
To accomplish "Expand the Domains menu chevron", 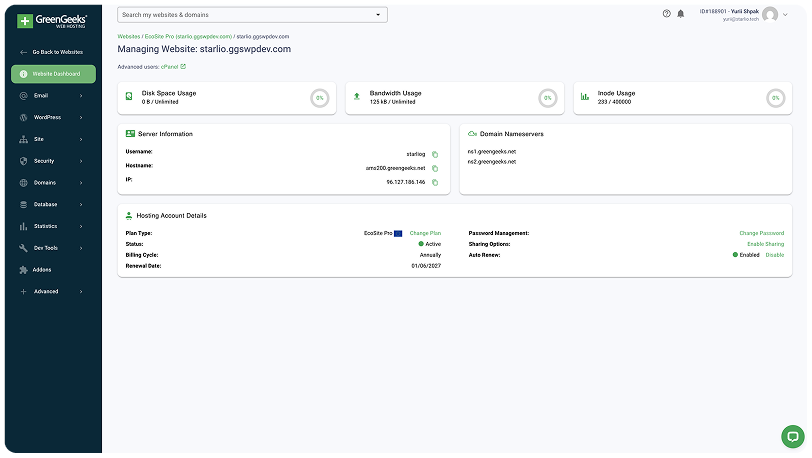I will point(81,183).
